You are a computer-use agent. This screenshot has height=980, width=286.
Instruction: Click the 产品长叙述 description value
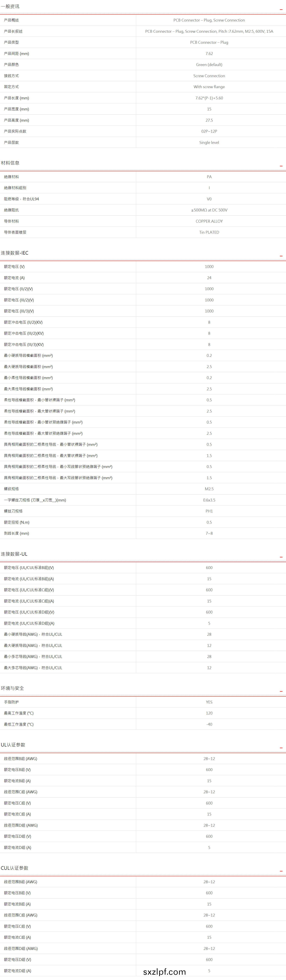pyautogui.click(x=209, y=31)
